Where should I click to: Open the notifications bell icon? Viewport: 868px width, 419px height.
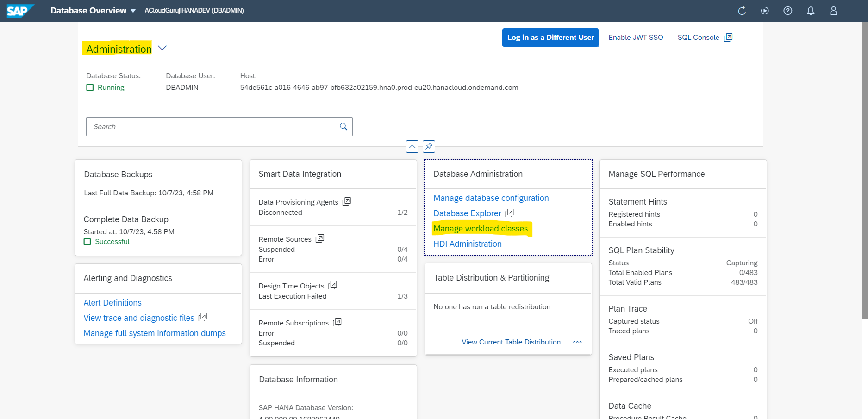pyautogui.click(x=811, y=11)
